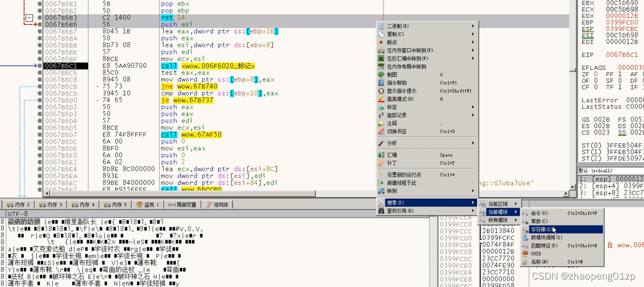Expand 在反汇编中转到 submenu
Image resolution: width=644 pixels, height=287 pixels.
click(428, 59)
